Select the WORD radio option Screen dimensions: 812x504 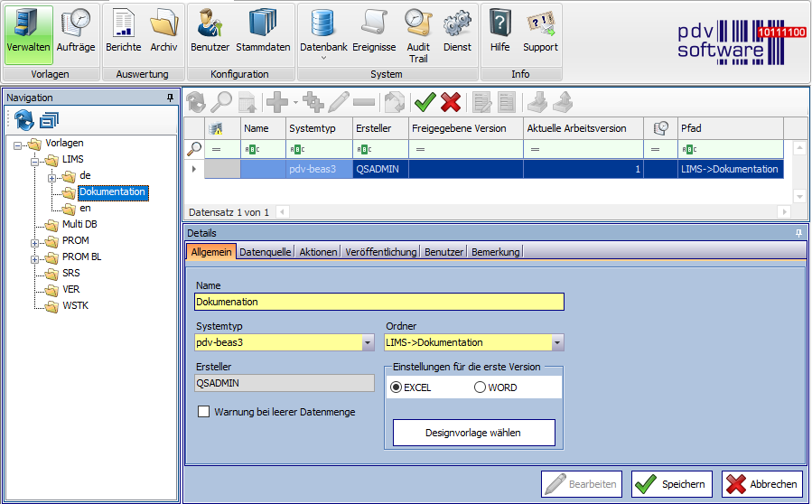pos(480,387)
